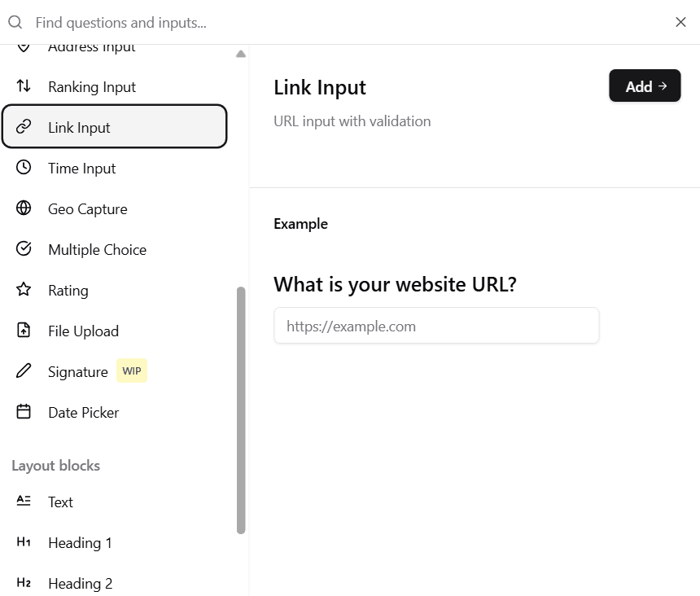
Task: Select the Address Input item
Action: (x=91, y=46)
